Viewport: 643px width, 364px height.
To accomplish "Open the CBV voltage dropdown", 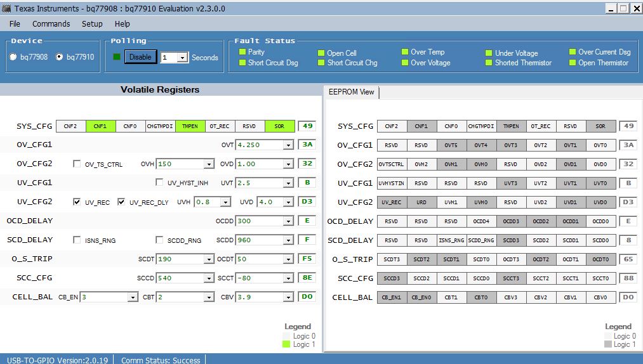I will point(288,297).
